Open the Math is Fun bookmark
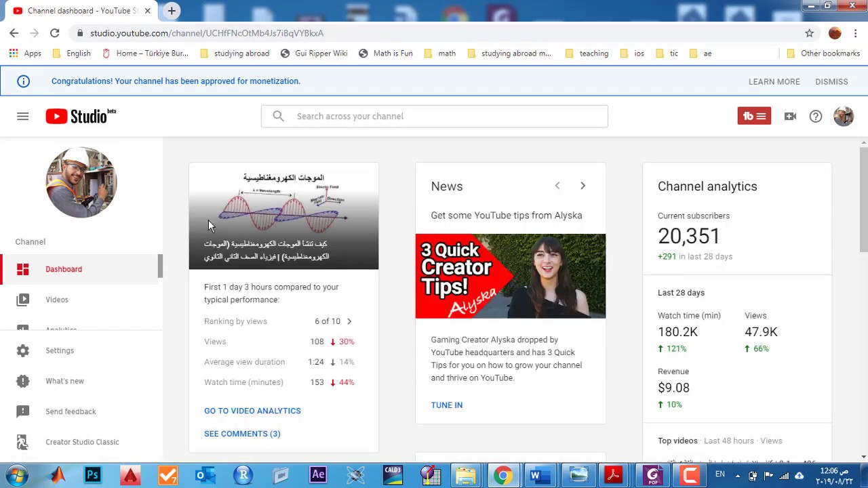The image size is (868, 488). point(386,54)
